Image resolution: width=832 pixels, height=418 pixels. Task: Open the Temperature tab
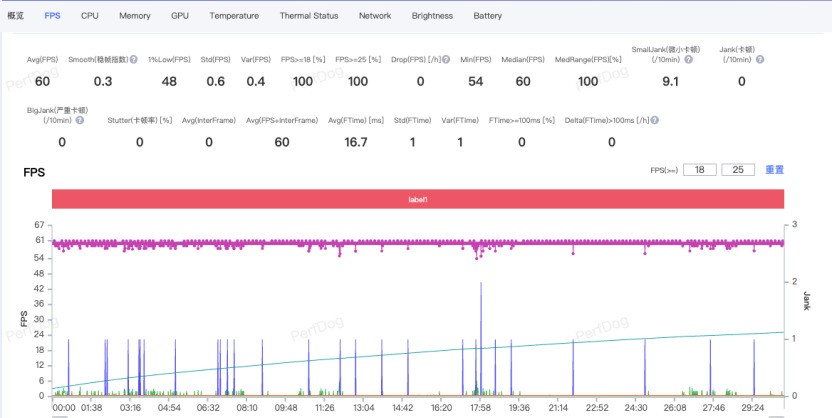234,16
